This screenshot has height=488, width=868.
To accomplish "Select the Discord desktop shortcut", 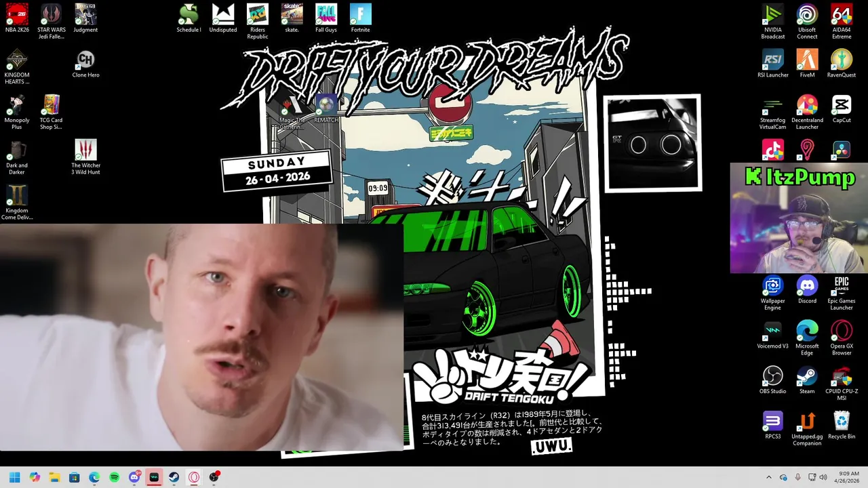I will pyautogui.click(x=807, y=289).
